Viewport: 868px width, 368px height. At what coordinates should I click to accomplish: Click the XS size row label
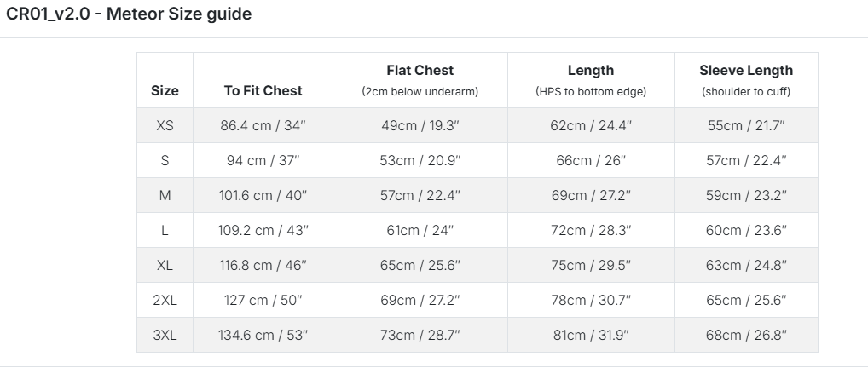(x=165, y=125)
